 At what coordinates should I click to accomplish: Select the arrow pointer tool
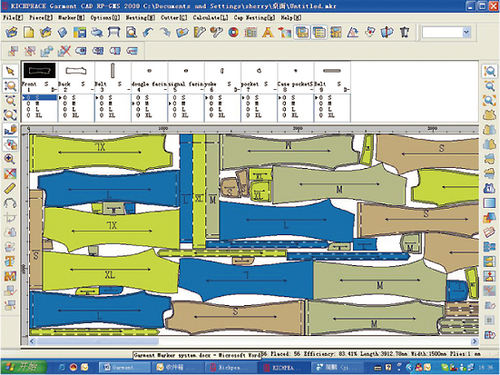[x=10, y=71]
